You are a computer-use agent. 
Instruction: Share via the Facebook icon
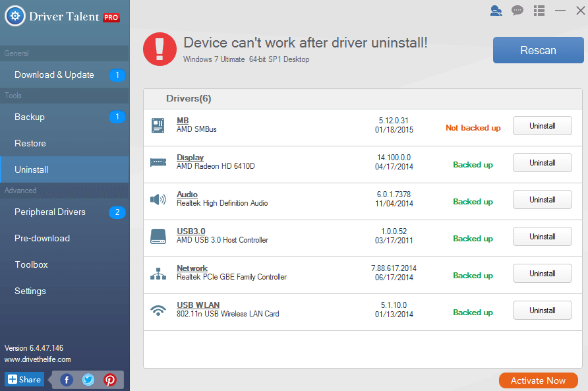[66, 379]
